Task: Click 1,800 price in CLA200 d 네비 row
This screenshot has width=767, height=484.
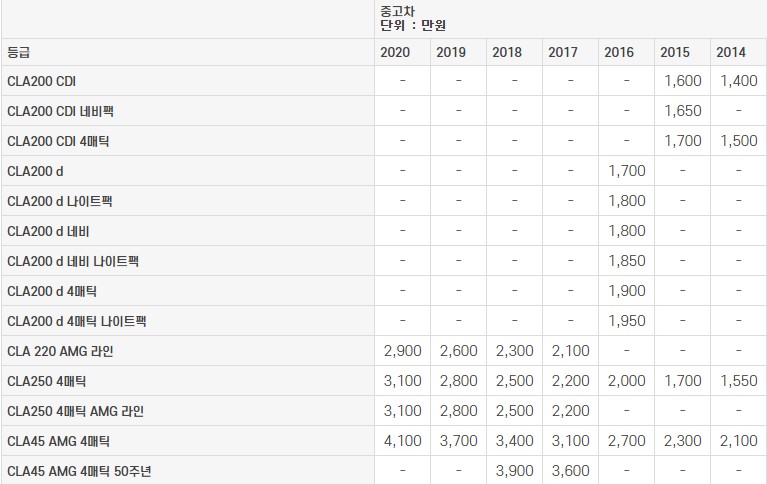Action: tap(627, 230)
